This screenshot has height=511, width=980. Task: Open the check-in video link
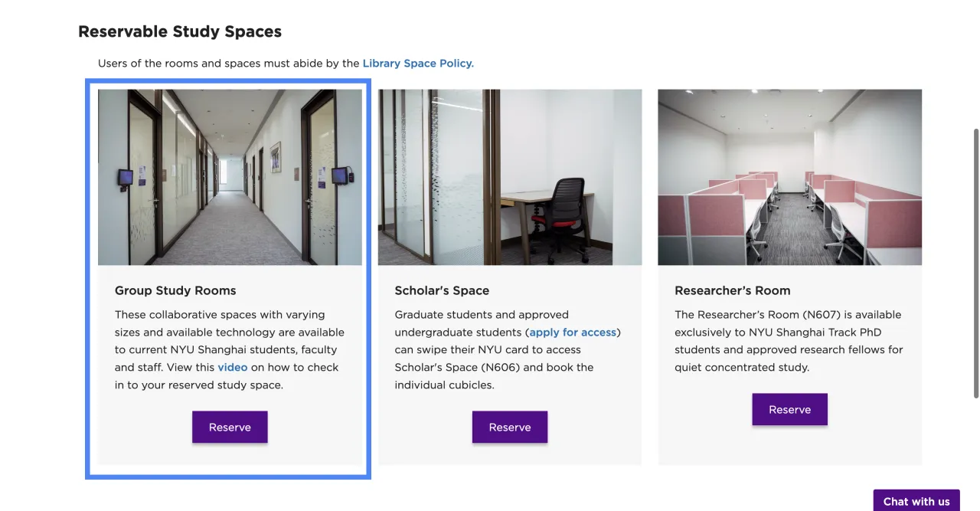pos(233,368)
